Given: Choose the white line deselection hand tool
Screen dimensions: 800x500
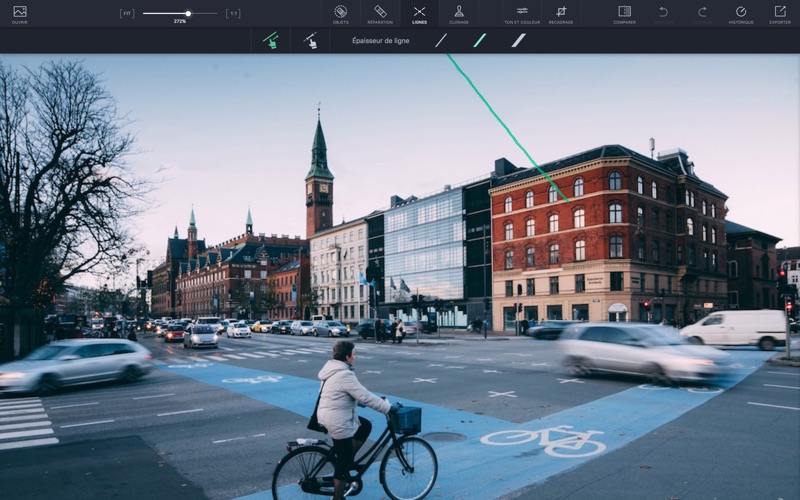Looking at the screenshot, I should click(310, 40).
